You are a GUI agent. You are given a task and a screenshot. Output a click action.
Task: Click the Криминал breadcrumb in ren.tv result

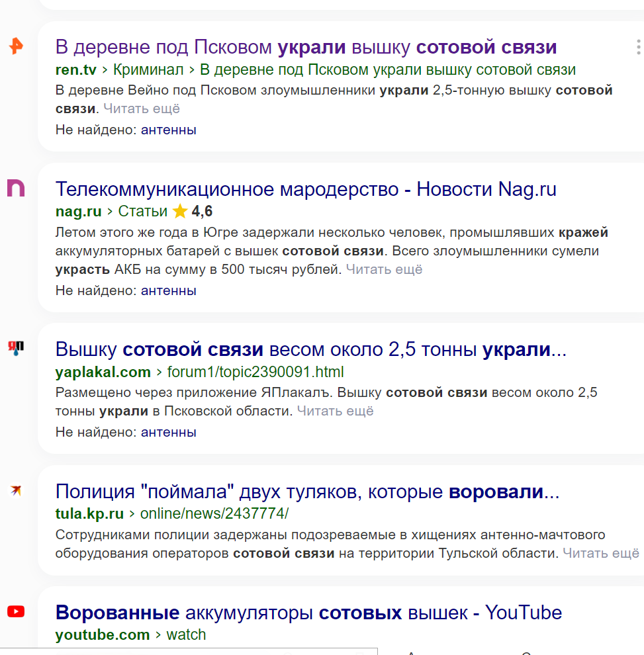click(148, 69)
